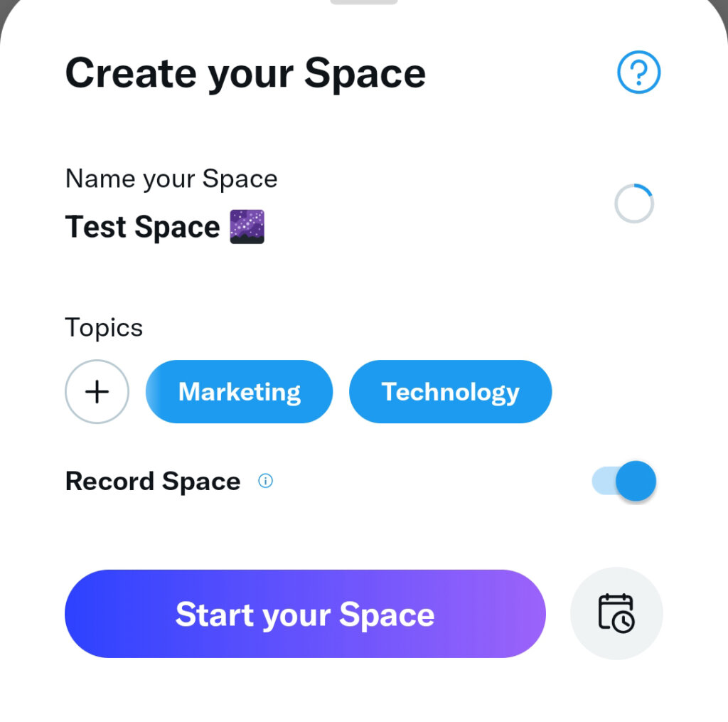Tap the schedule Space calendar icon
728x722 pixels.
point(616,613)
